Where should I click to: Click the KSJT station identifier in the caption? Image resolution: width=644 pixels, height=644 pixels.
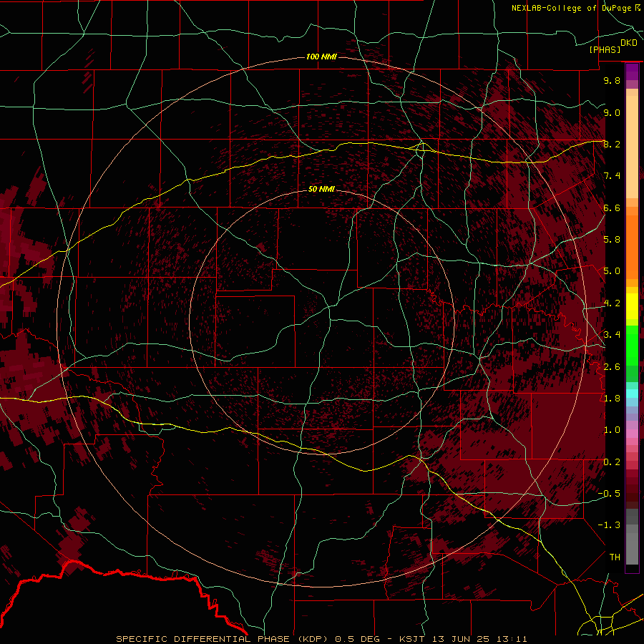(412, 639)
